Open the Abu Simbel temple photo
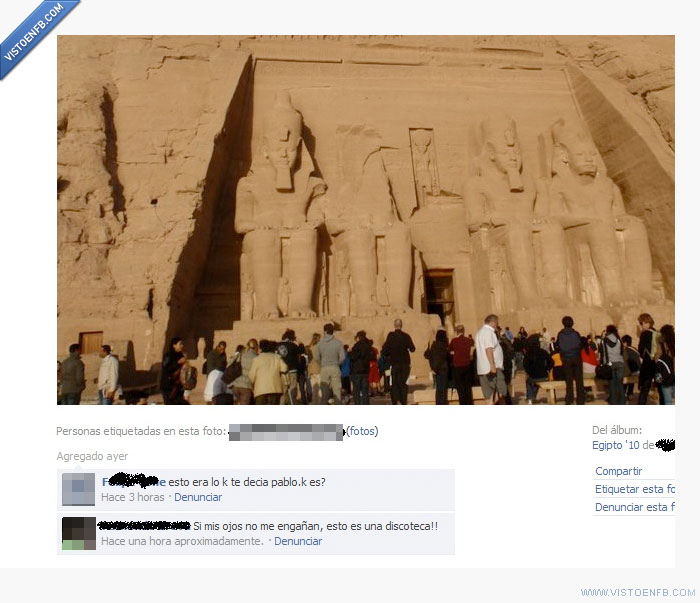This screenshot has width=700, height=603. [x=366, y=220]
